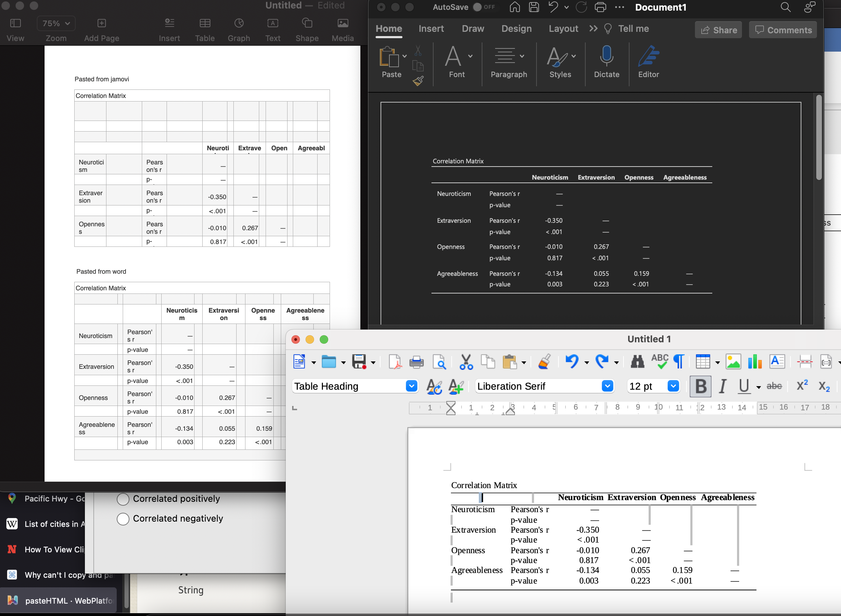Click Clone Formatting paintbrush in LibreOffice
This screenshot has height=616, width=841.
545,361
